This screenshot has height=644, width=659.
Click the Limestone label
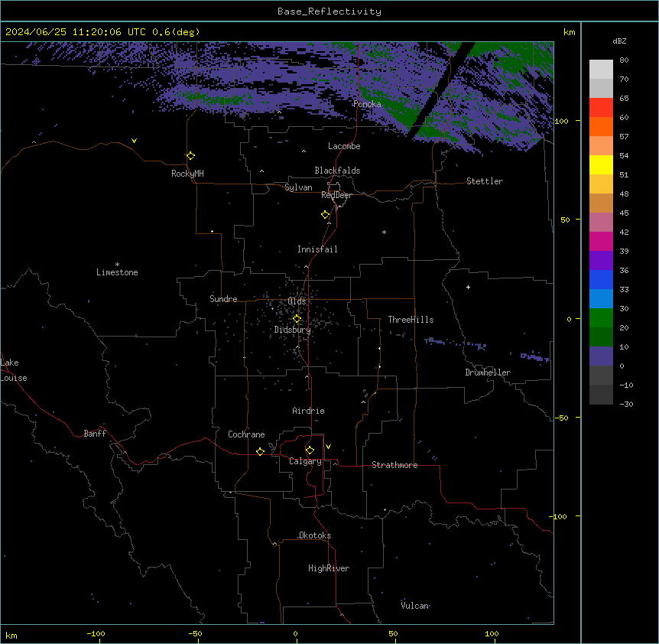(117, 272)
